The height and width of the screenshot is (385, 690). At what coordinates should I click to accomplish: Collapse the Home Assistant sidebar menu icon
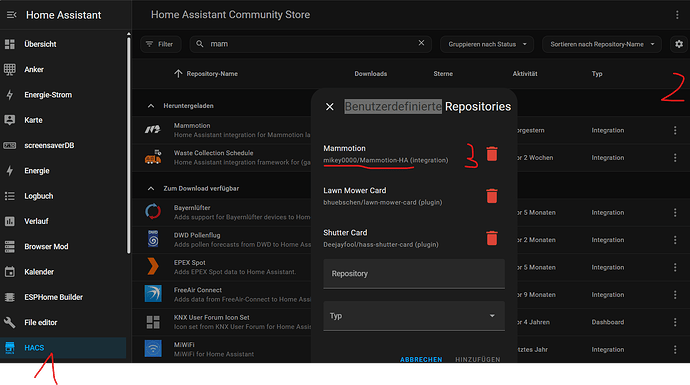click(11, 15)
